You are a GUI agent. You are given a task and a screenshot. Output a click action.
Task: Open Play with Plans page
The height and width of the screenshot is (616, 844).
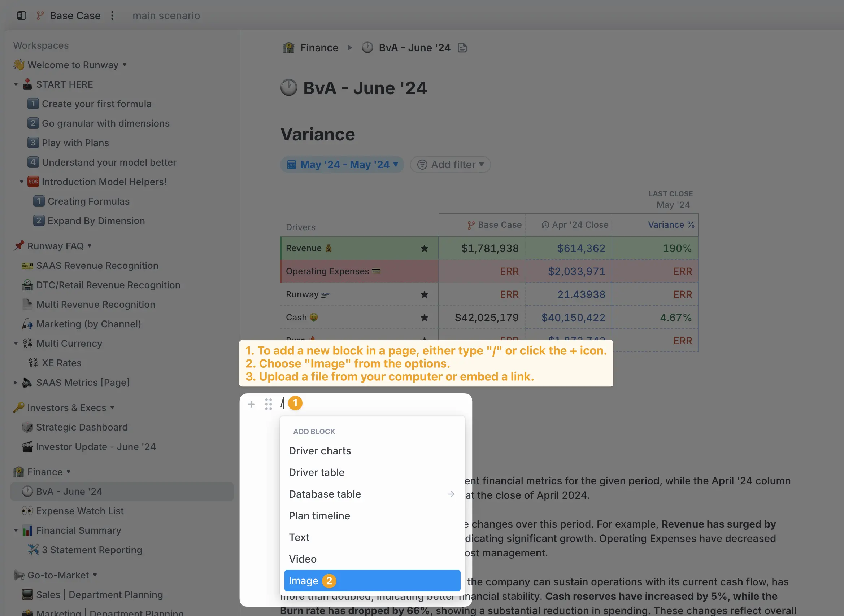[x=75, y=143]
